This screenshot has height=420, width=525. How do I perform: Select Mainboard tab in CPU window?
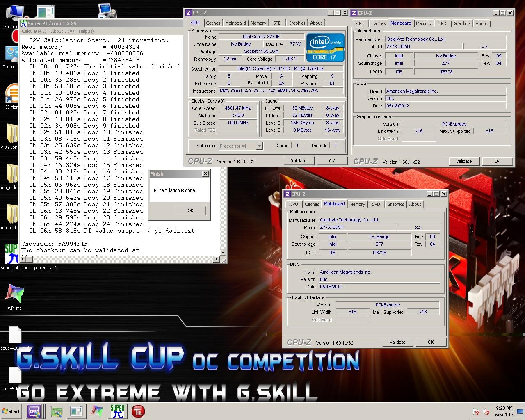(235, 23)
